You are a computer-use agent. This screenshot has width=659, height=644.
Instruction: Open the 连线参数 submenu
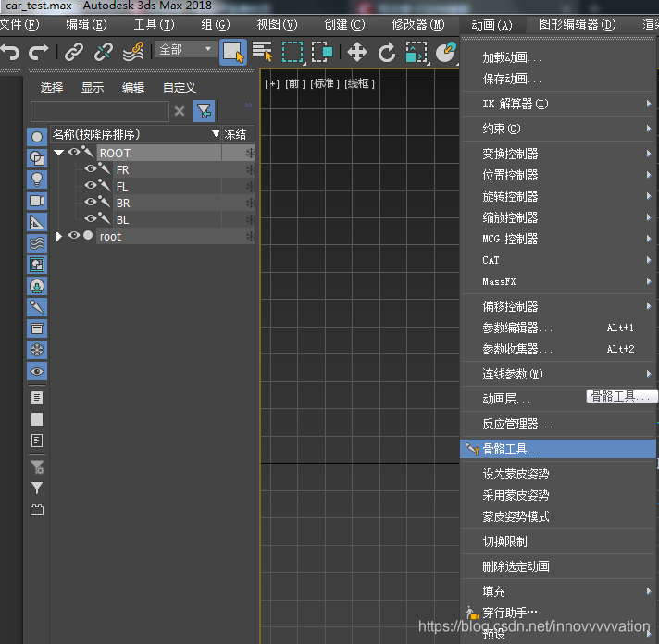pyautogui.click(x=558, y=374)
